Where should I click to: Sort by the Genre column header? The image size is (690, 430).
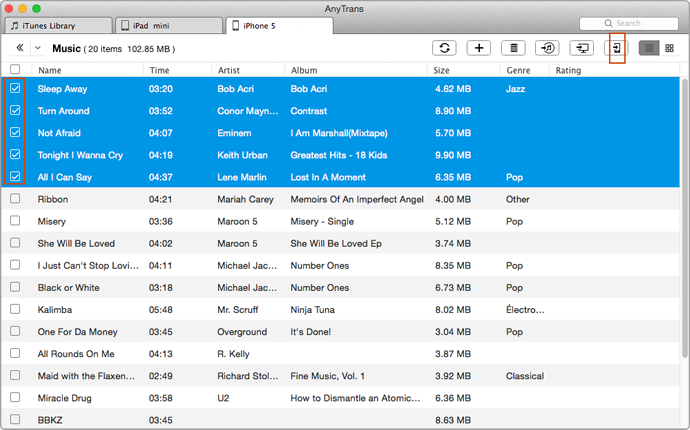tap(518, 70)
